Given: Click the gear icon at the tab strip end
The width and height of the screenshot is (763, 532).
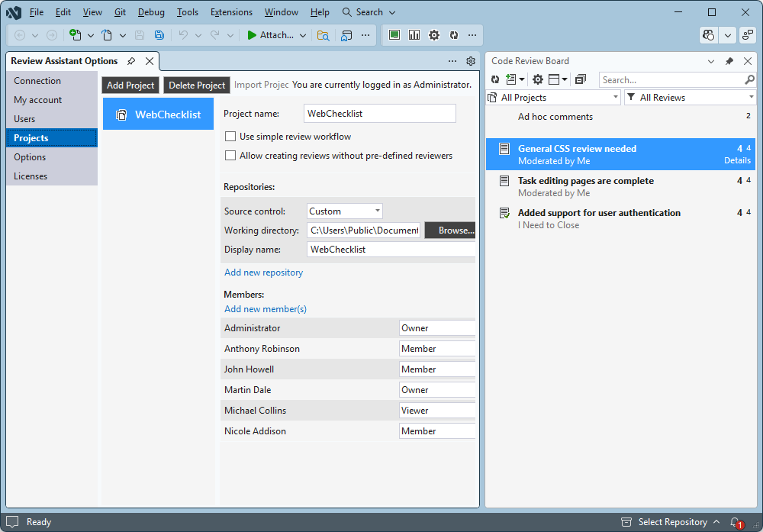Looking at the screenshot, I should click(471, 61).
